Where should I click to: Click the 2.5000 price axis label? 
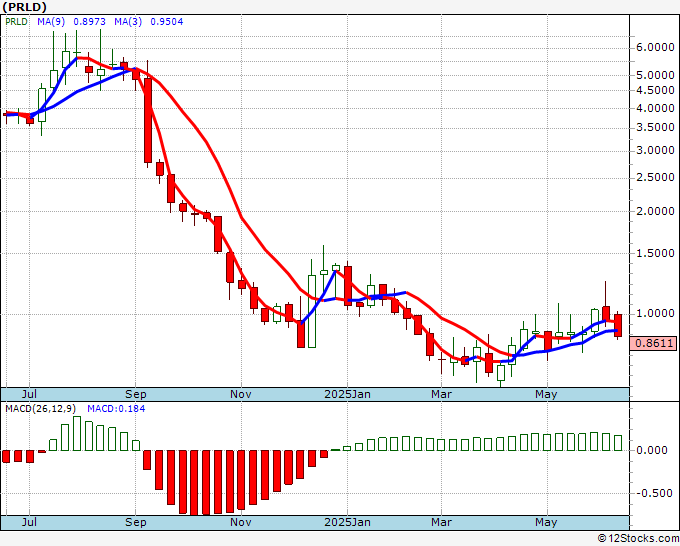pyautogui.click(x=655, y=177)
